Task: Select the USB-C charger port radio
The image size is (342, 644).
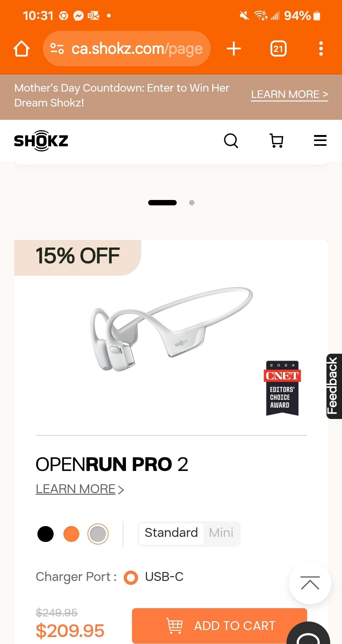Action: (x=131, y=577)
